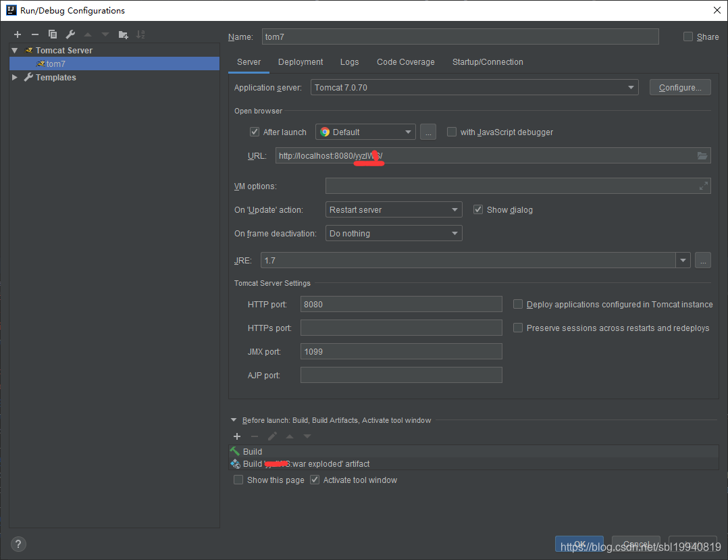This screenshot has width=728, height=560.
Task: Click browser browse ellipsis button
Action: (428, 132)
